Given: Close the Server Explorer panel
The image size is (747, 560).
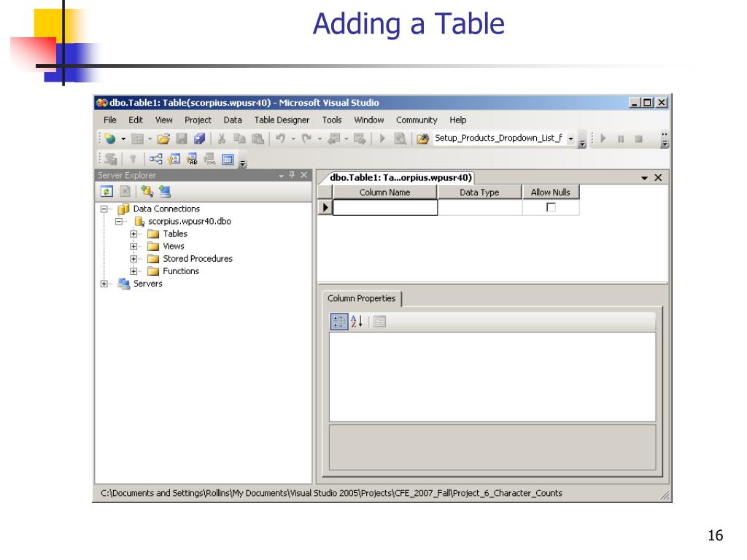Looking at the screenshot, I should click(304, 175).
